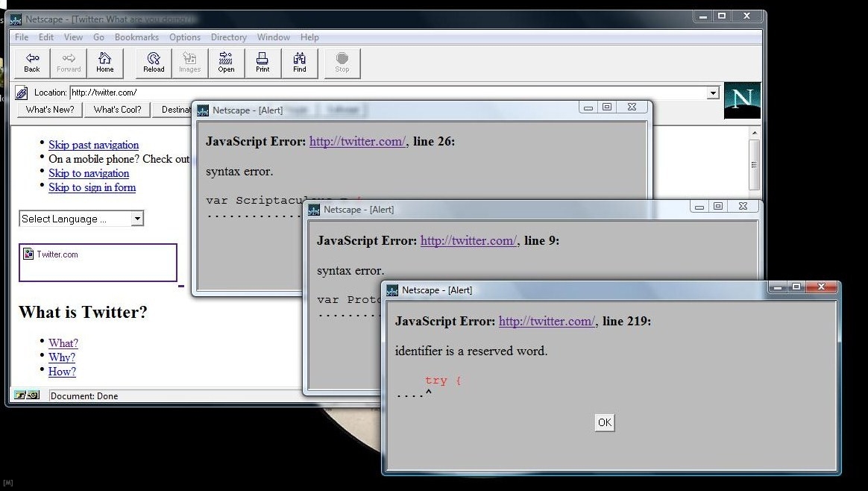Open the Bookmarks menu

pyautogui.click(x=136, y=37)
